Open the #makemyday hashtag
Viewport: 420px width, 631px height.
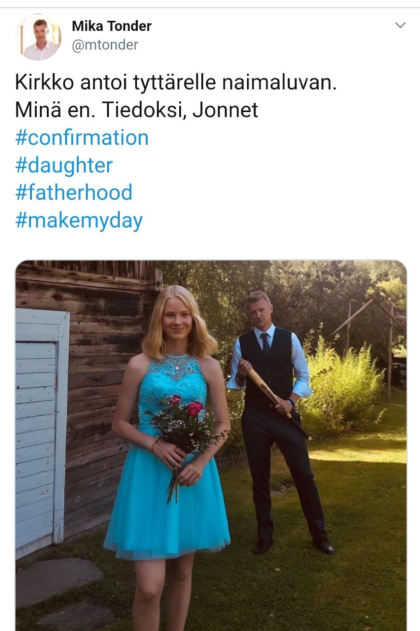pos(79,221)
